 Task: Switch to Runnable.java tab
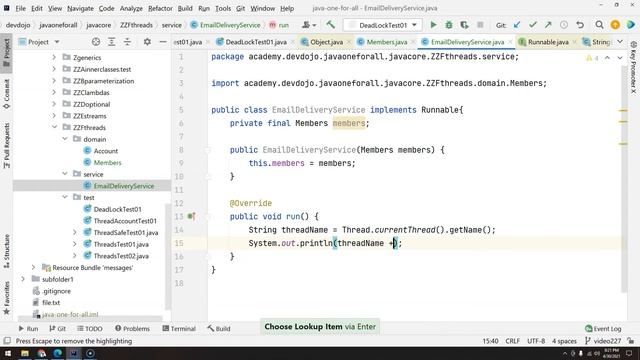(548, 42)
